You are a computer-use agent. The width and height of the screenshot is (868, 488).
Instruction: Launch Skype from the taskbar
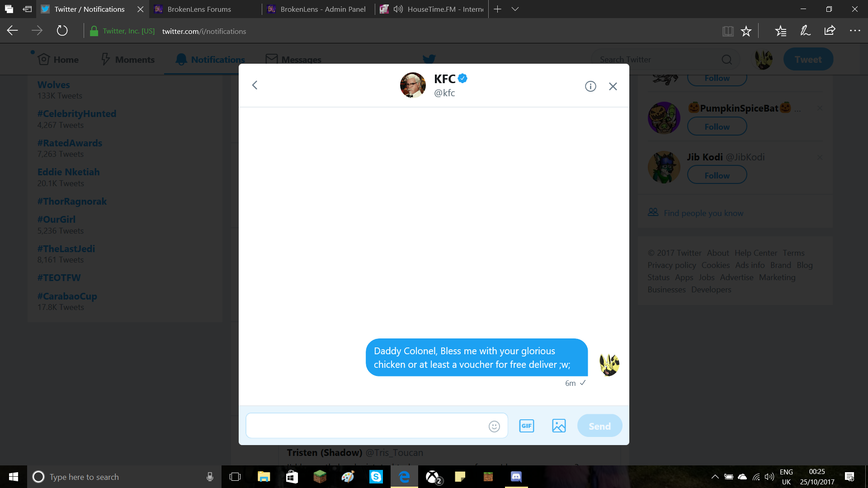pyautogui.click(x=376, y=477)
